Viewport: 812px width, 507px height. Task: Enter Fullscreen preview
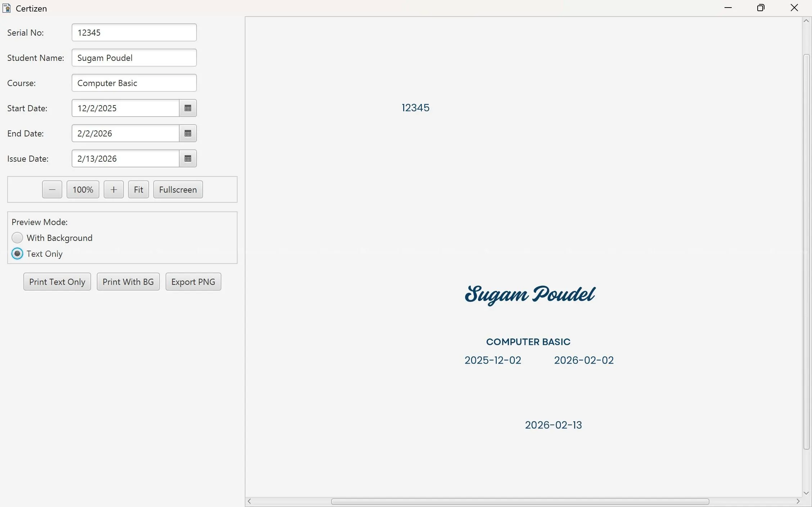click(x=178, y=189)
